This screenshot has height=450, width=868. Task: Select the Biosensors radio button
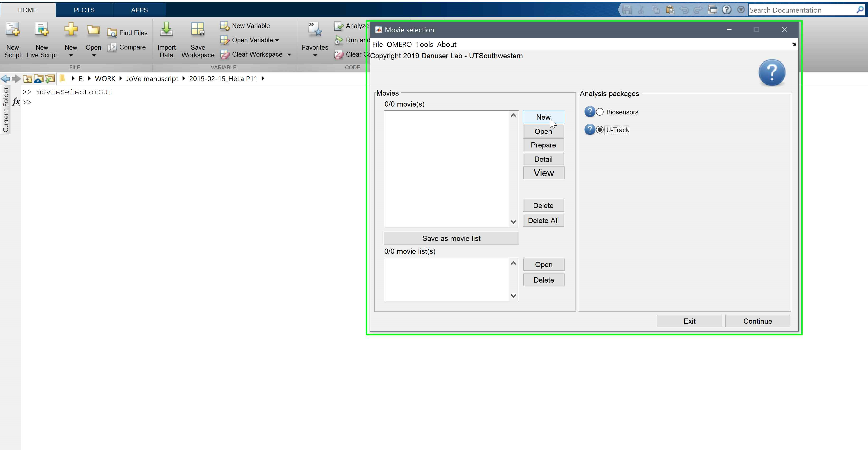pos(600,112)
